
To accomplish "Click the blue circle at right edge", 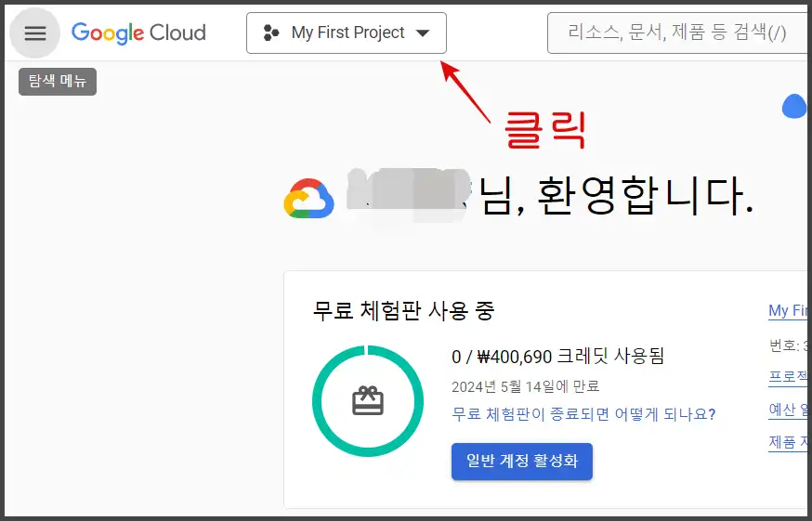I will [x=794, y=106].
